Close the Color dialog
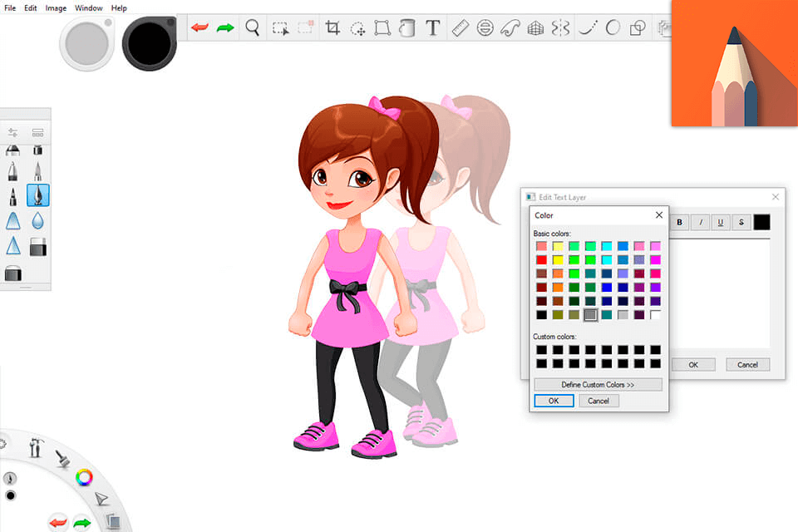This screenshot has width=798, height=532. point(659,214)
